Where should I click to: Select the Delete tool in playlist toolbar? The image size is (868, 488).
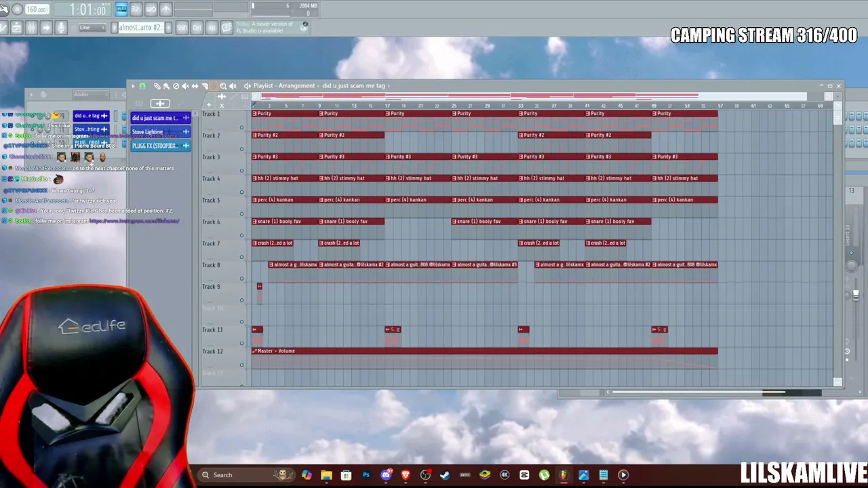(x=176, y=86)
